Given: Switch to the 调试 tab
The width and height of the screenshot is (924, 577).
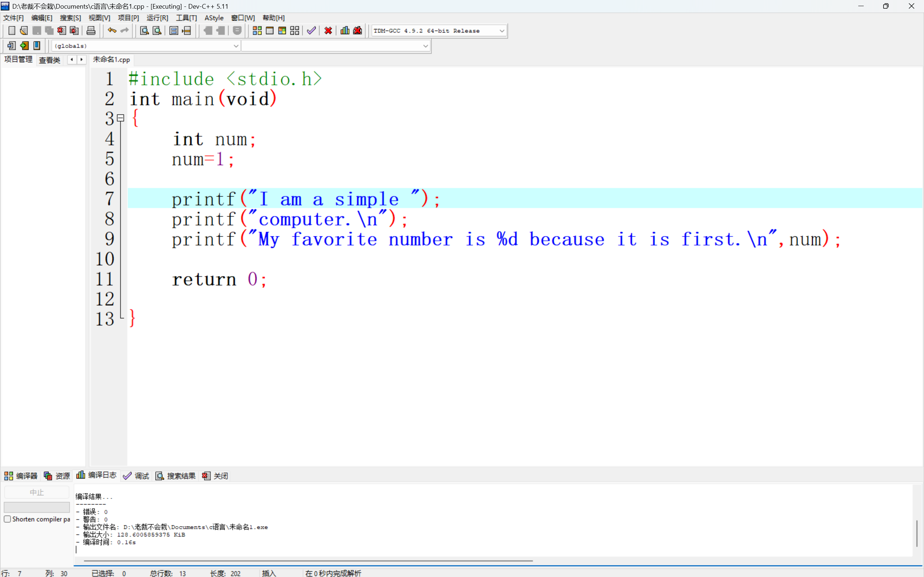Looking at the screenshot, I should click(136, 476).
